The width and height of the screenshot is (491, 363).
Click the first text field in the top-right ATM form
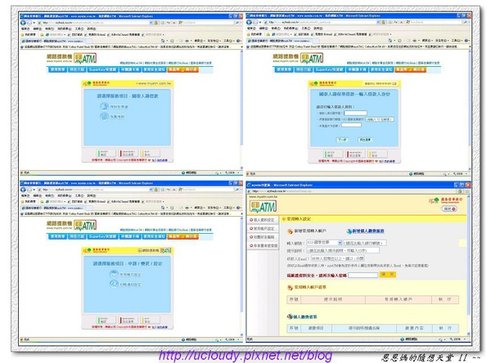coord(355,113)
